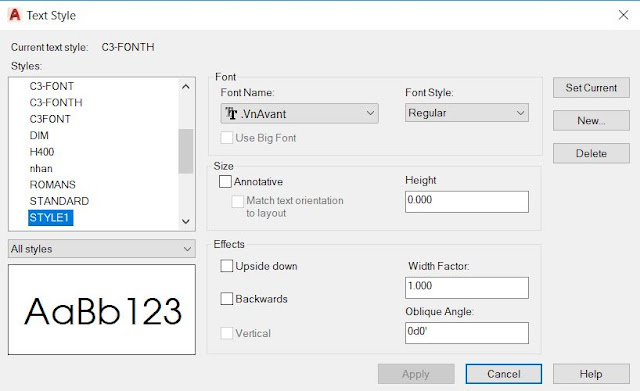Open the Font Name dropdown
The image size is (640, 391).
coord(300,113)
